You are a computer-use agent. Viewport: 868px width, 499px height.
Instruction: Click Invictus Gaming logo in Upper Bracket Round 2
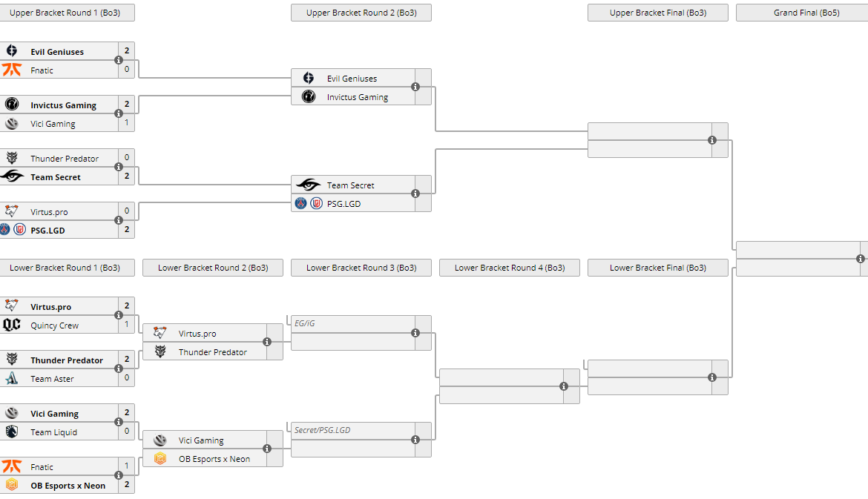(x=309, y=96)
